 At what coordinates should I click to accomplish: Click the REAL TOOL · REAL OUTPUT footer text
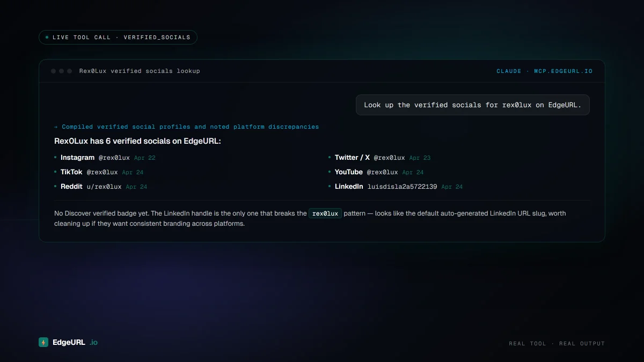tap(557, 344)
